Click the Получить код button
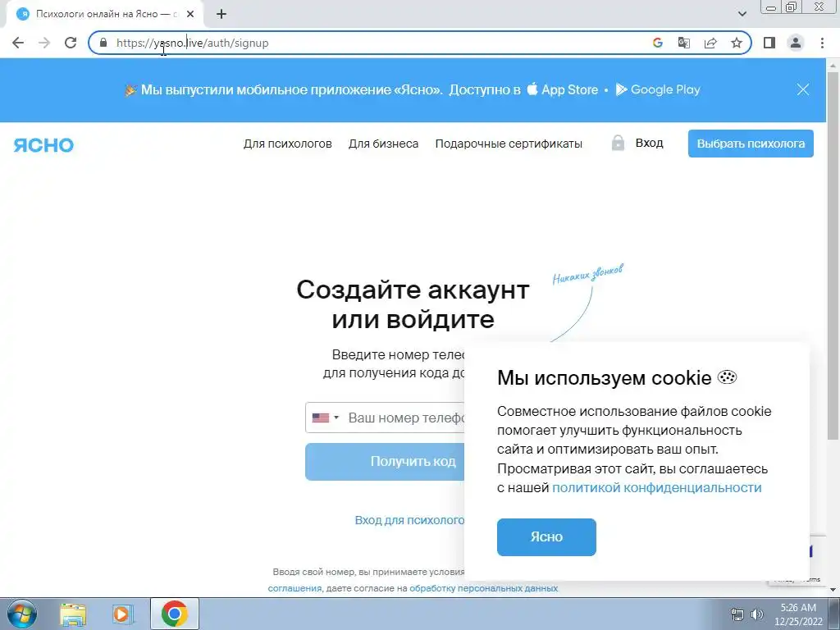Image resolution: width=840 pixels, height=630 pixels. tap(386, 462)
